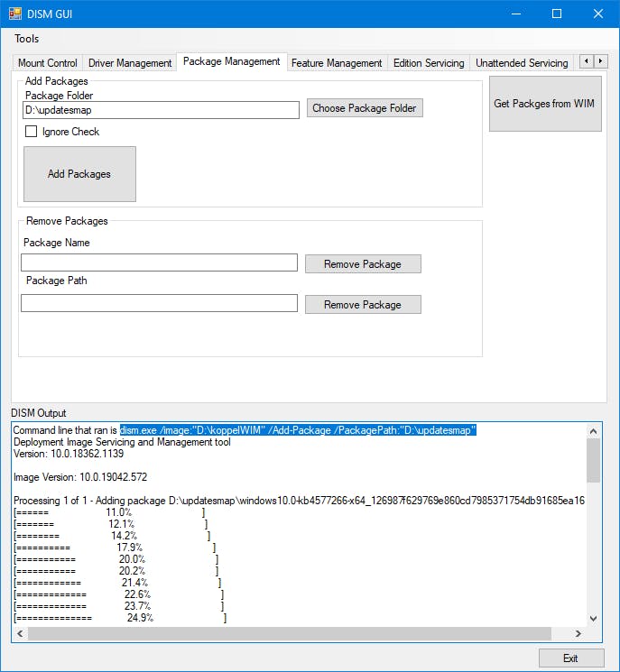The image size is (620, 672).
Task: Click 'Processing 1 of 1 - Adding package' line
Action: [299, 501]
